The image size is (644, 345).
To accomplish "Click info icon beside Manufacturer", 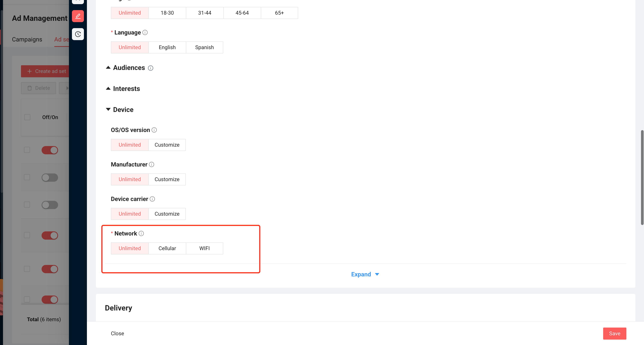I will (152, 164).
